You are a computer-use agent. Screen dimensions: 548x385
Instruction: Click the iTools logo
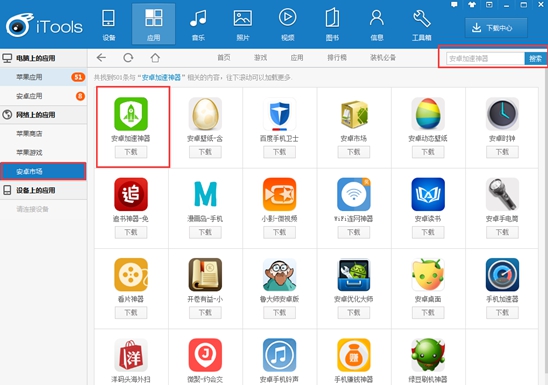tap(44, 25)
